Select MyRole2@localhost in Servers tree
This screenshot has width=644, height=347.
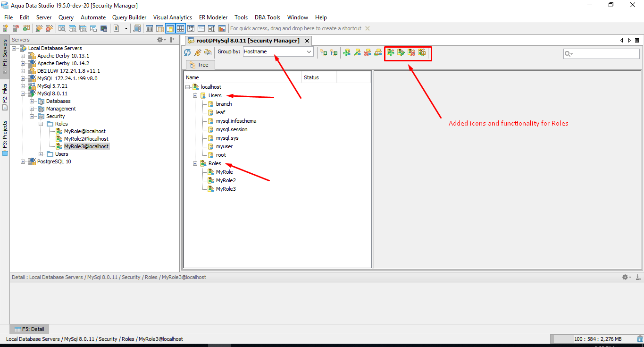coord(86,139)
